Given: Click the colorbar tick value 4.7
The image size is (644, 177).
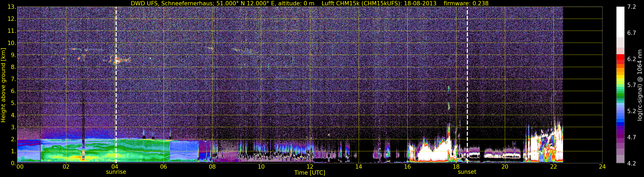Looking at the screenshot, I should click(x=632, y=137).
